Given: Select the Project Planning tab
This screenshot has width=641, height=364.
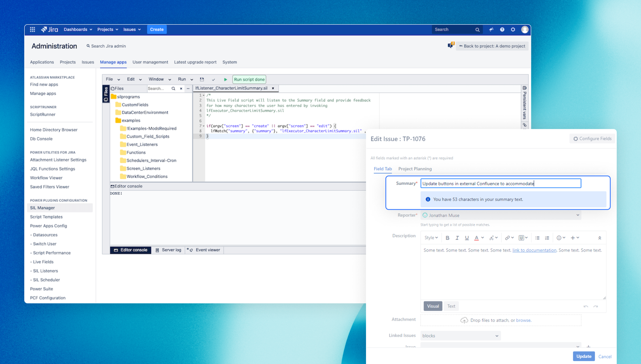Looking at the screenshot, I should [x=415, y=169].
